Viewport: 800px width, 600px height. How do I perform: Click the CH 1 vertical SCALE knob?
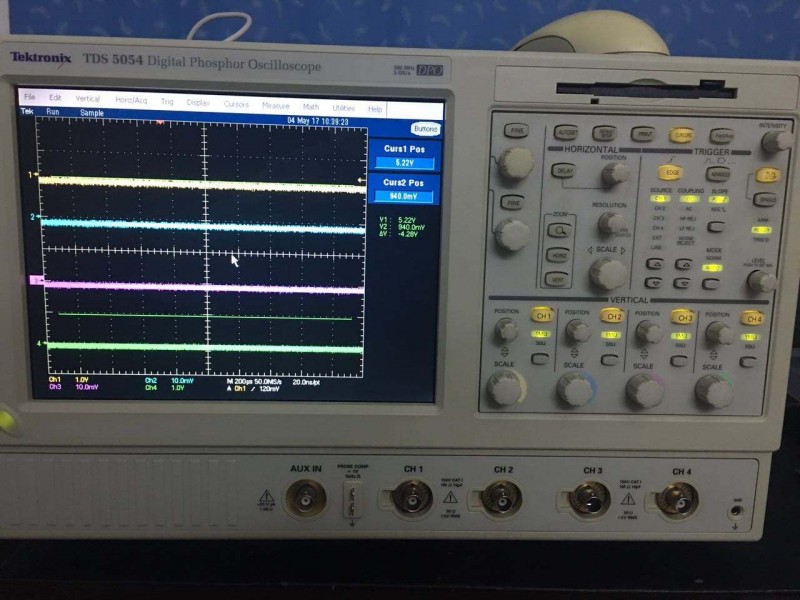(506, 388)
